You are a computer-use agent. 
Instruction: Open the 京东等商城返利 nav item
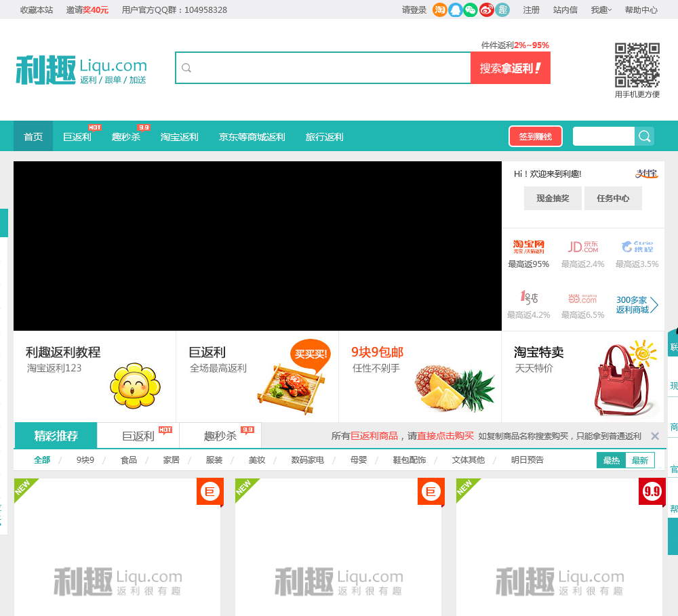(x=252, y=137)
